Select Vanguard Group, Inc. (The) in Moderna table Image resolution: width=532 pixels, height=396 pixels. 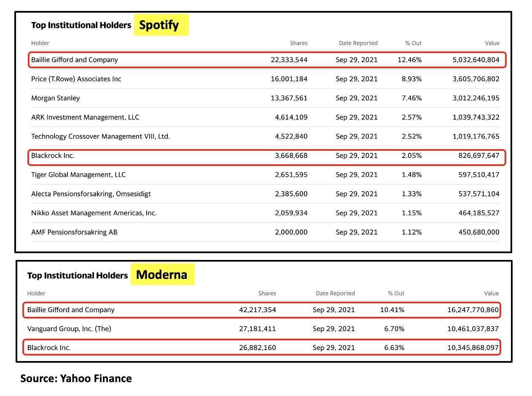click(69, 329)
